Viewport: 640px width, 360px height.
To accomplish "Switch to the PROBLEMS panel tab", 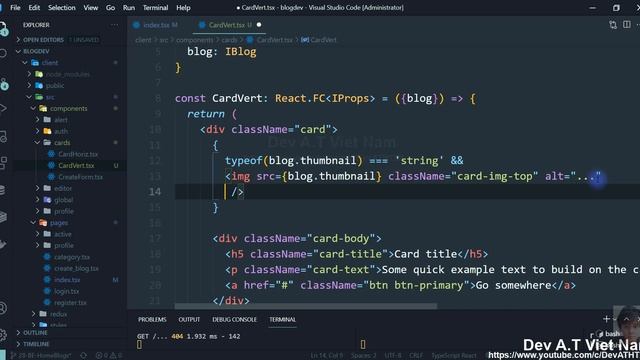I will pyautogui.click(x=152, y=319).
